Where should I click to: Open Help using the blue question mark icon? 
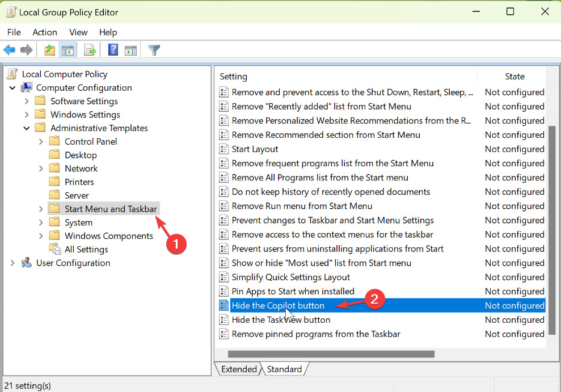112,50
